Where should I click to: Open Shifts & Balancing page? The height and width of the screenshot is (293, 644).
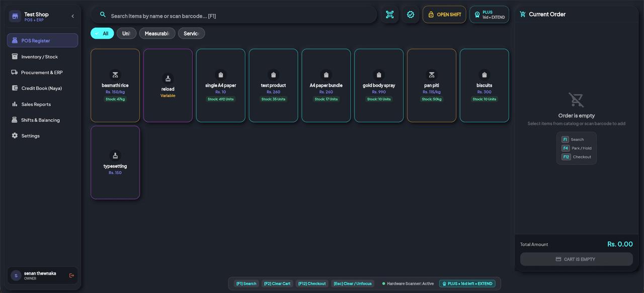tap(42, 120)
